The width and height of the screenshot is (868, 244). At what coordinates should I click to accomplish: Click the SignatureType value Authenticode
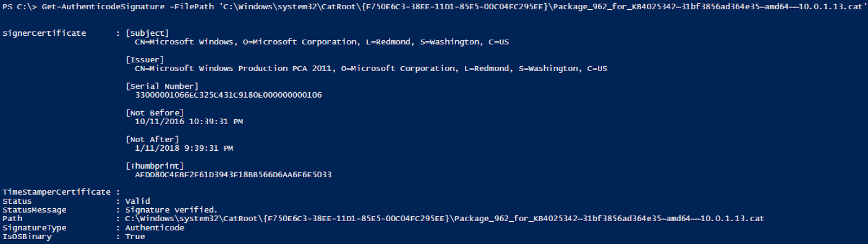[155, 228]
